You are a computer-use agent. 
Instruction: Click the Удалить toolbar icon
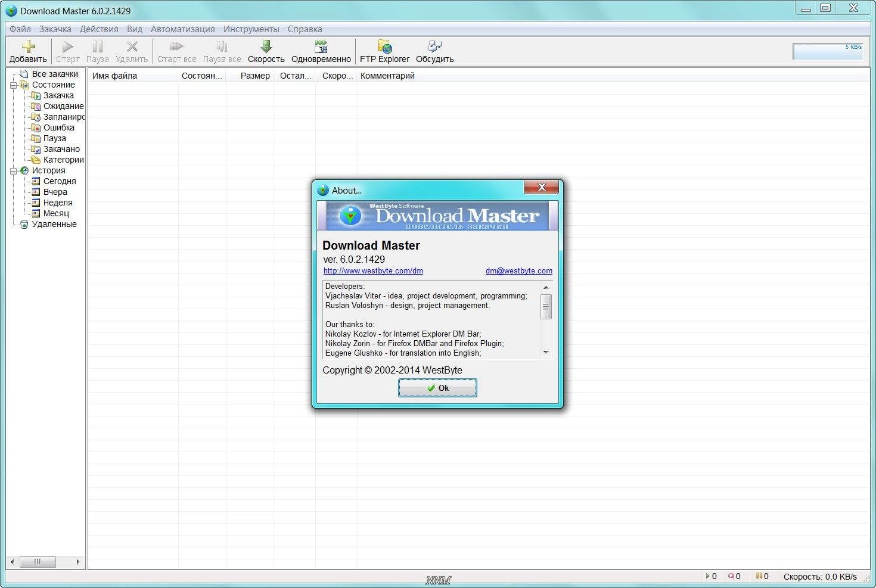point(132,46)
